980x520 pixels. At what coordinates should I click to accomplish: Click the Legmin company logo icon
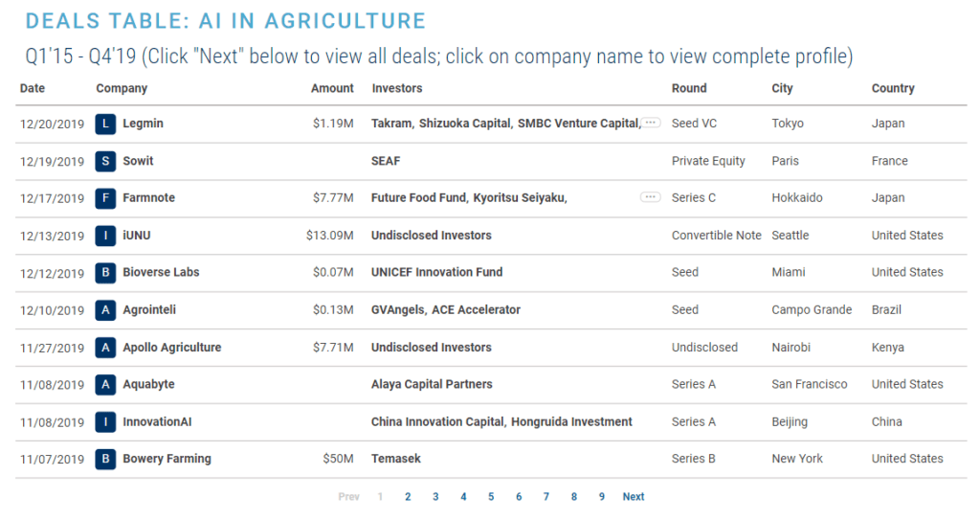point(105,124)
